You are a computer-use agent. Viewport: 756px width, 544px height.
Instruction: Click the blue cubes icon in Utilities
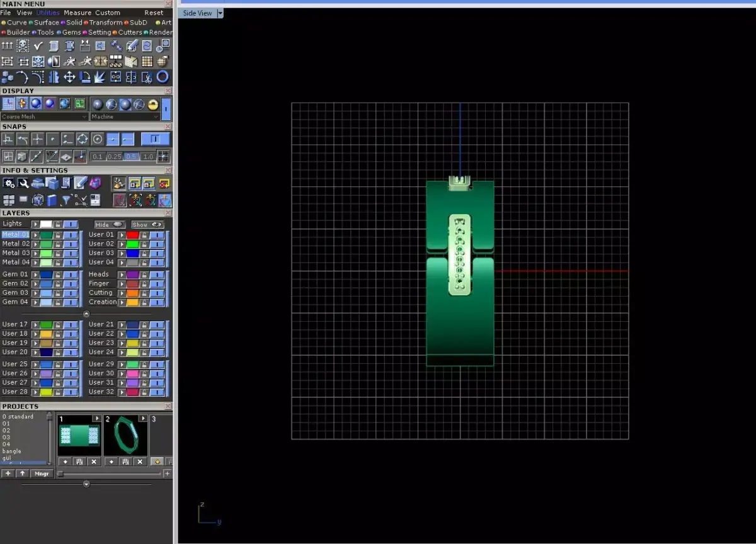(x=7, y=77)
